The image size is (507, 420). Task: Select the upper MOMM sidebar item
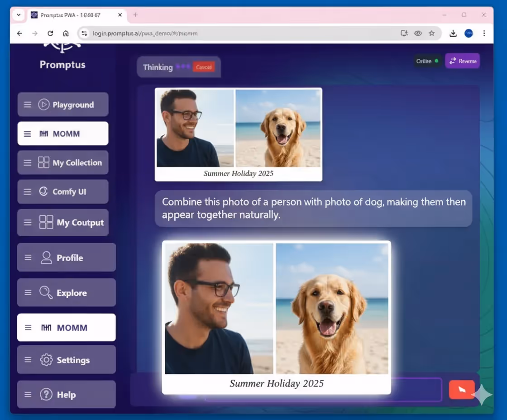point(63,134)
